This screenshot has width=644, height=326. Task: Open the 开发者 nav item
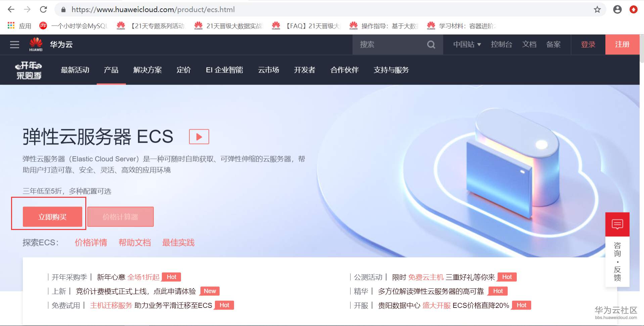[x=305, y=70]
